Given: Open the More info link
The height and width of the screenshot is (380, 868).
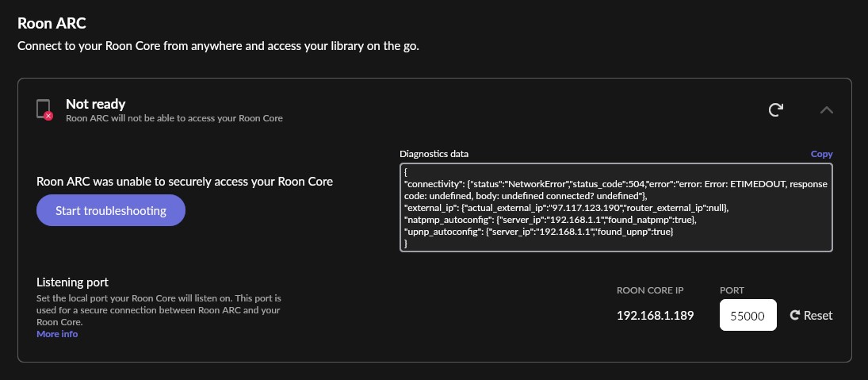Looking at the screenshot, I should pos(57,334).
